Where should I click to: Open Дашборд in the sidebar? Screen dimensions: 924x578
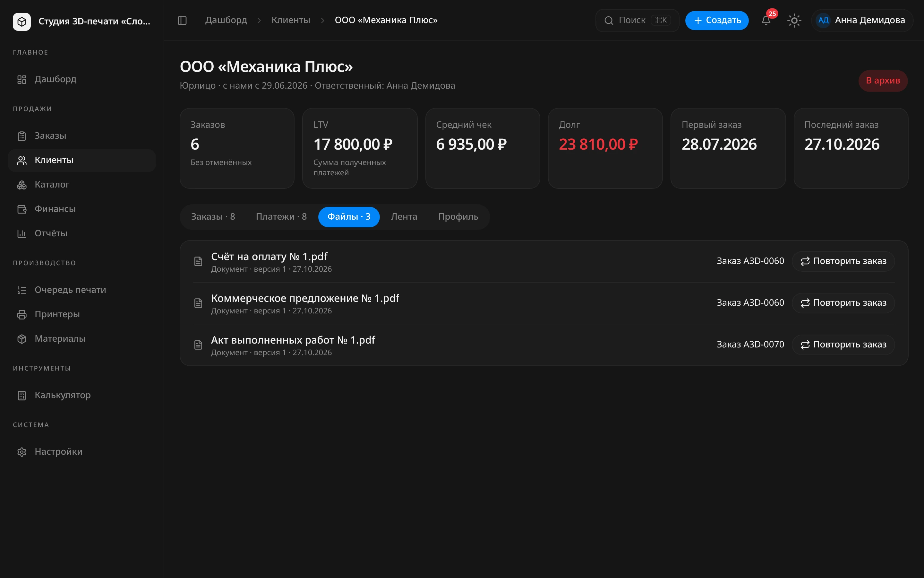pos(82,79)
